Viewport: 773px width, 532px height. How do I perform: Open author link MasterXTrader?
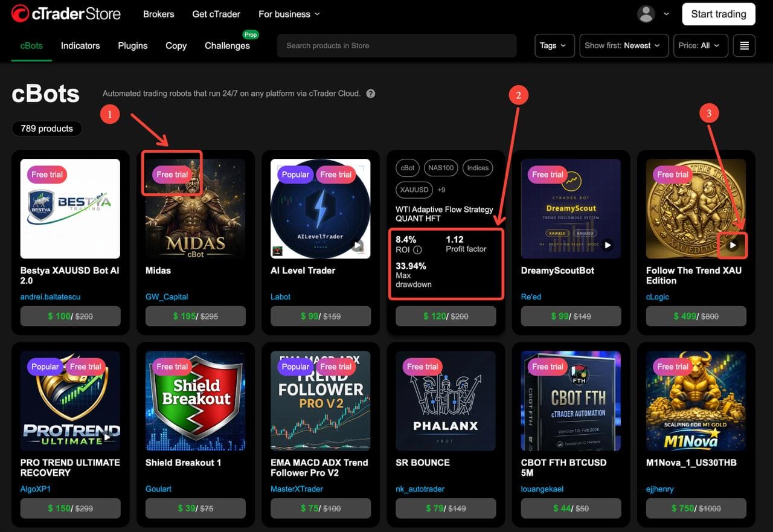coord(297,489)
